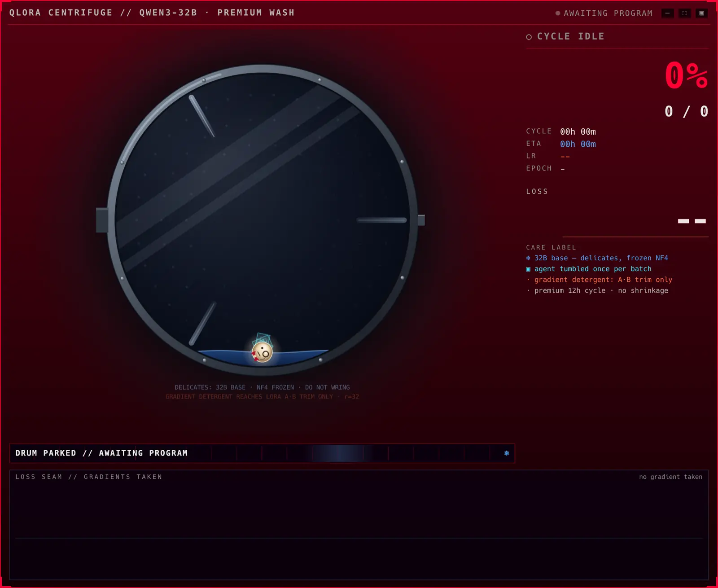Click the blue ETA time value
The width and height of the screenshot is (718, 588).
(578, 144)
